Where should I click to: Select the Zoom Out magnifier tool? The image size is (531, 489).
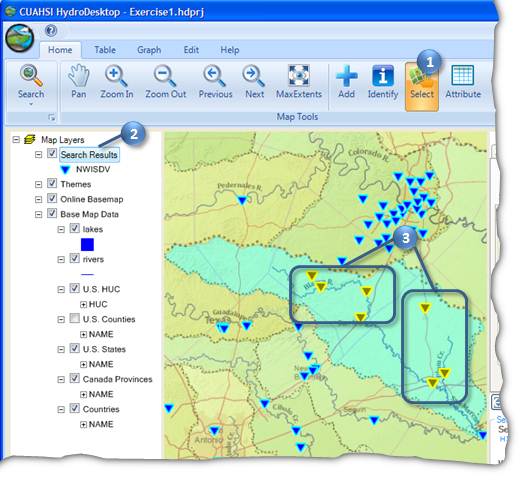(x=166, y=81)
